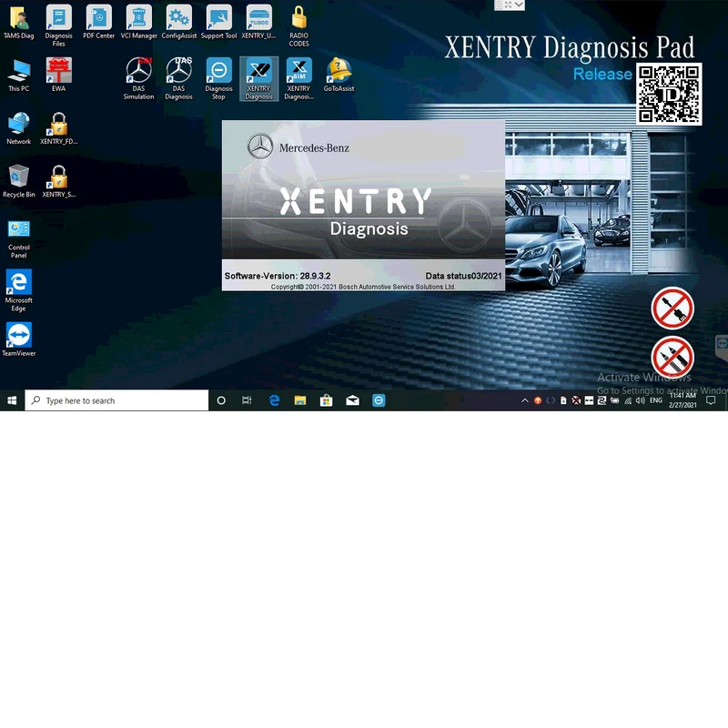Open the Action Center notifications icon
The image size is (728, 728).
pos(711,400)
